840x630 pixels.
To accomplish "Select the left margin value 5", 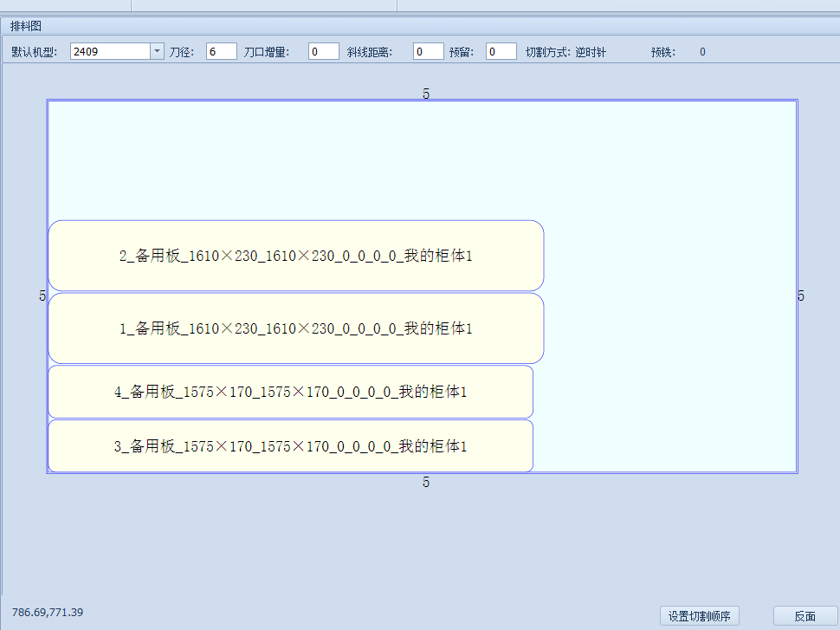I will click(42, 296).
